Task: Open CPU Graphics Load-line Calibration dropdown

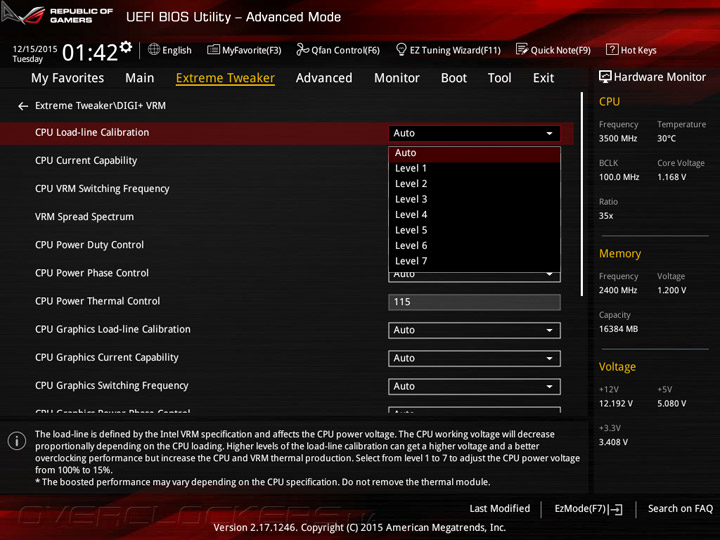Action: [x=474, y=330]
